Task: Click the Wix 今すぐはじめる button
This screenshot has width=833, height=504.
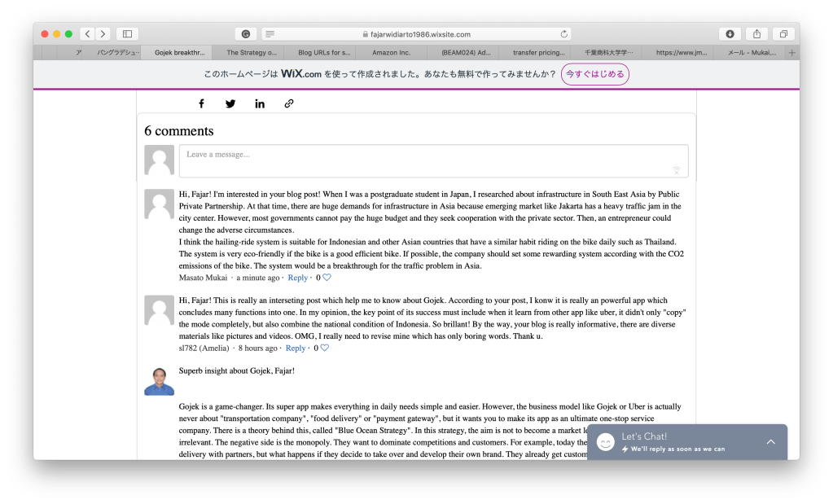Action: [594, 74]
